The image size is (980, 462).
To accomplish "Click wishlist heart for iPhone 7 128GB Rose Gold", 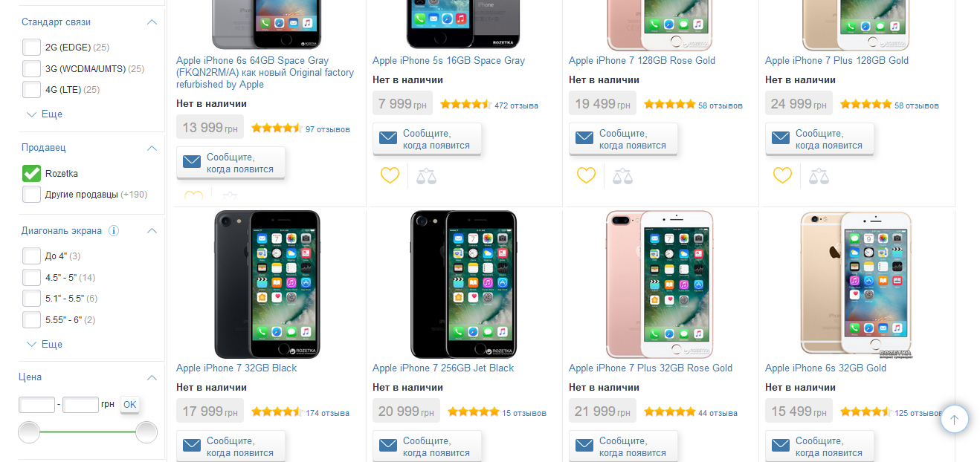I will tap(586, 175).
